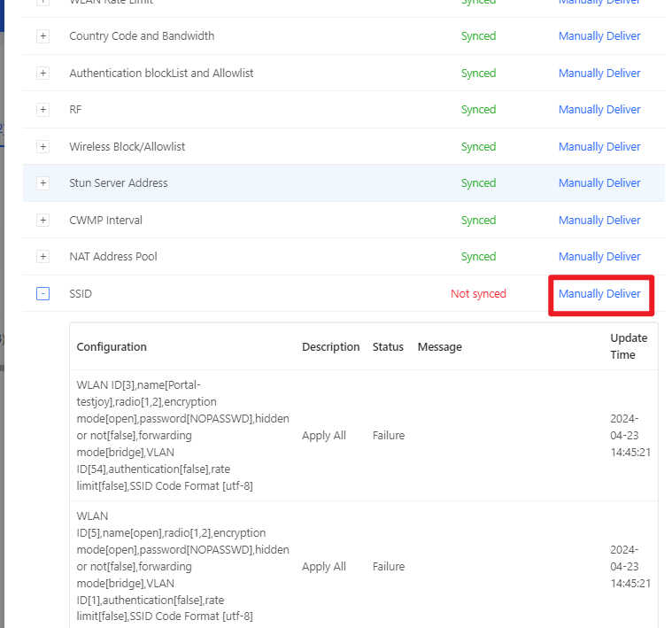
Task: Click the Configuration column header
Action: coord(112,347)
